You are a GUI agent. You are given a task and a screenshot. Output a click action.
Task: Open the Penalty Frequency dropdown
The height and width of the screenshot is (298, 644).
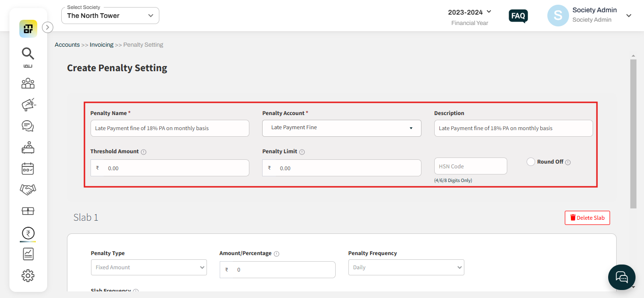[406, 267]
